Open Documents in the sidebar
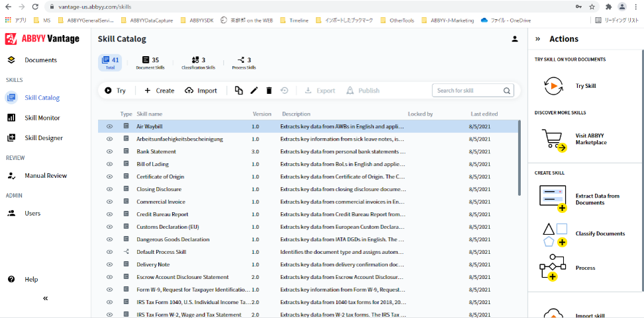The width and height of the screenshot is (644, 318). [x=40, y=60]
